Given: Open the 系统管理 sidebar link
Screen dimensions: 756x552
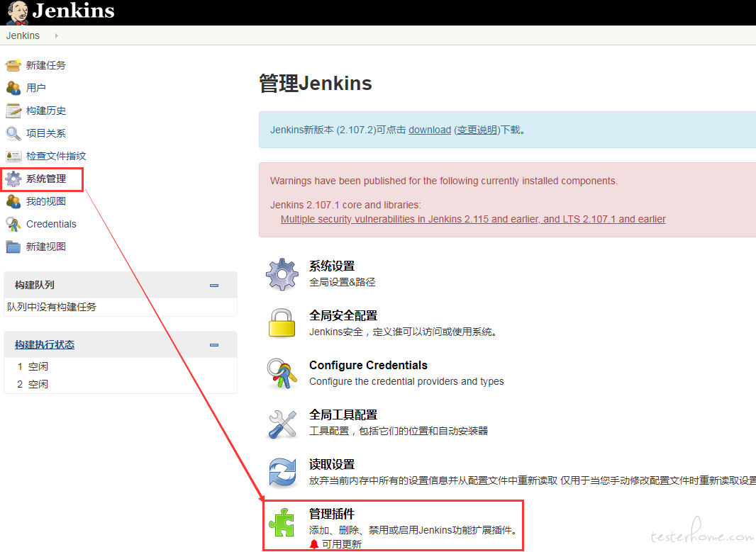Looking at the screenshot, I should pos(46,179).
